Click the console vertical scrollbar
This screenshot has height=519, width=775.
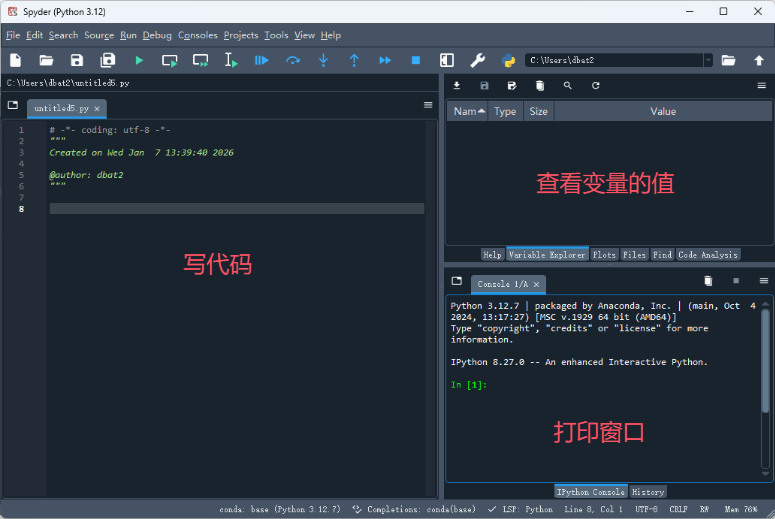(x=765, y=361)
